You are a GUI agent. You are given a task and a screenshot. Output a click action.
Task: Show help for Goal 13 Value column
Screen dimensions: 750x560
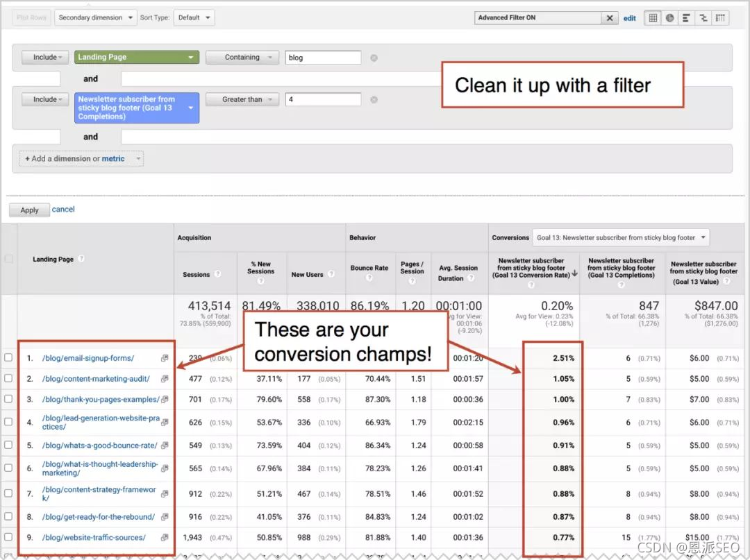(x=726, y=281)
